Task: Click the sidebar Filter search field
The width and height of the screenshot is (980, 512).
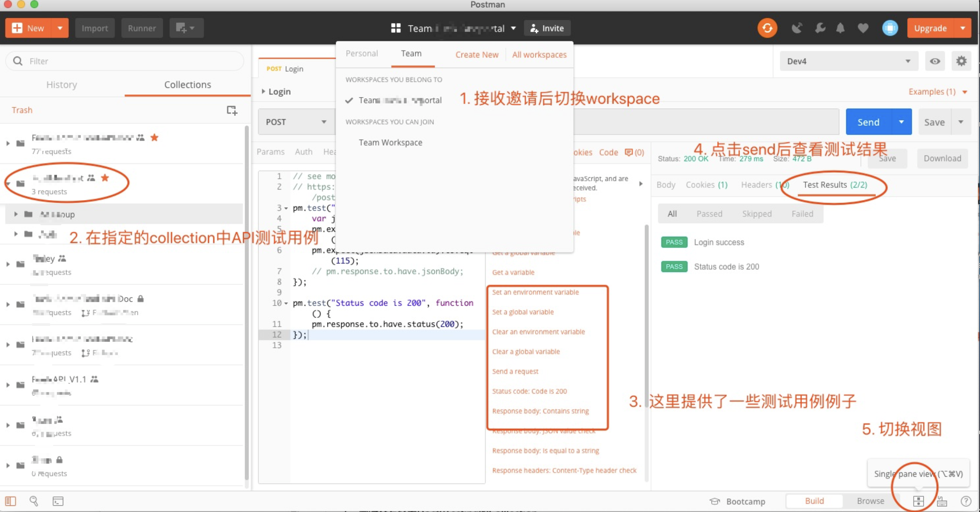Action: [x=125, y=61]
